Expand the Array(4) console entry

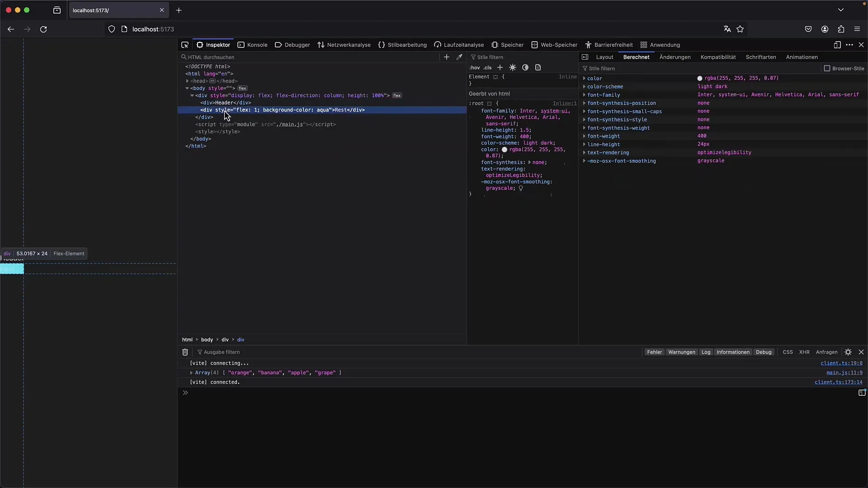point(191,373)
